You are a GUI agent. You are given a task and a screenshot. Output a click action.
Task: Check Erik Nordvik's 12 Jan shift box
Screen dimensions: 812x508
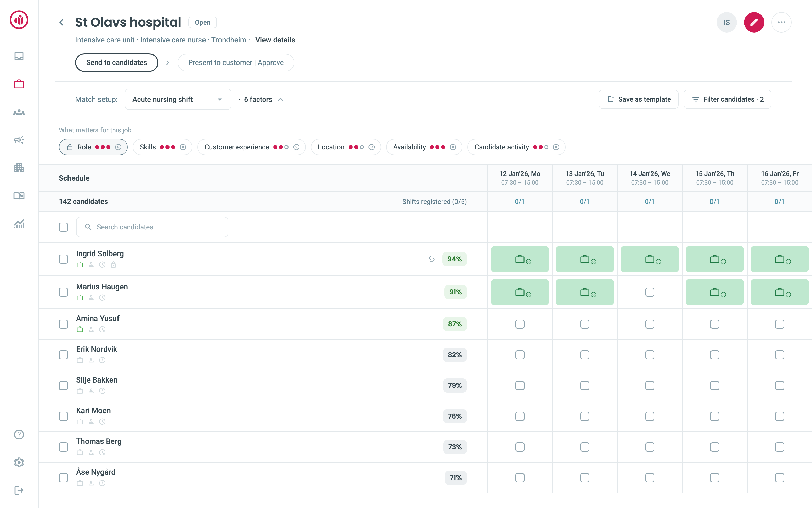coord(520,355)
